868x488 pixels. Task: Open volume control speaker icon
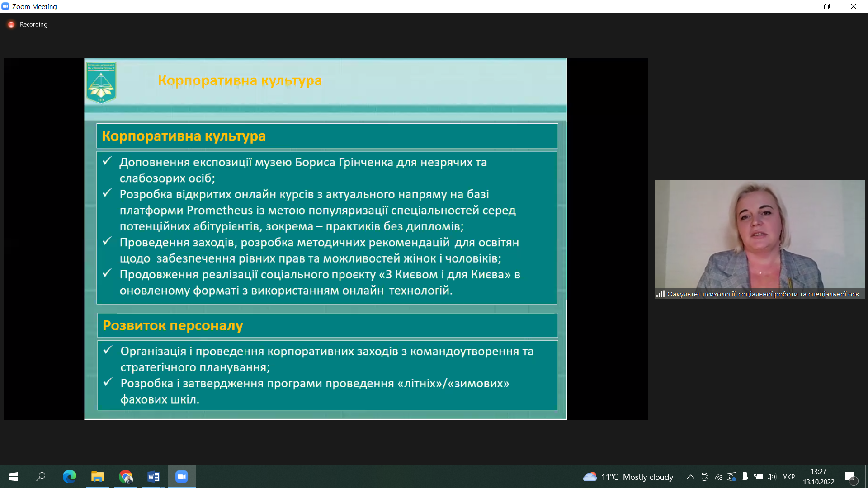click(771, 477)
